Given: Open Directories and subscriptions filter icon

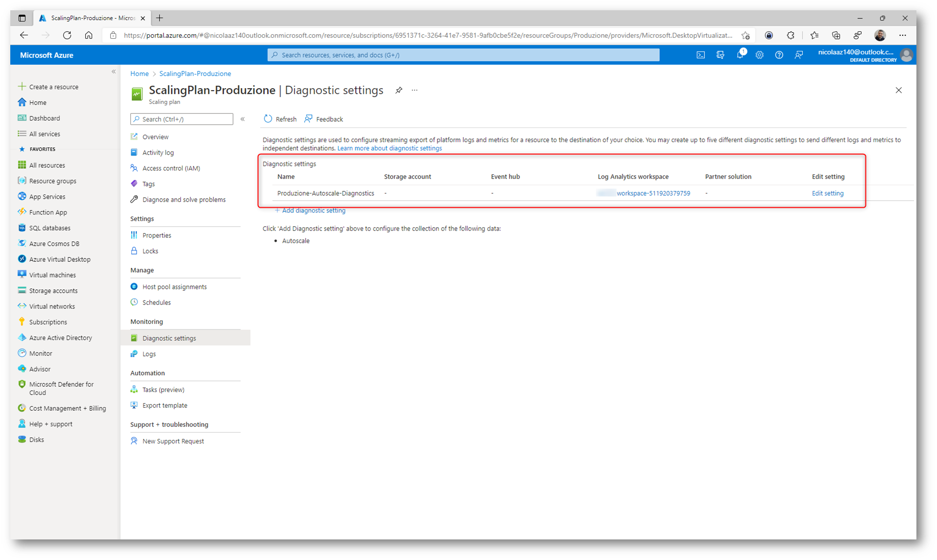Looking at the screenshot, I should point(720,55).
